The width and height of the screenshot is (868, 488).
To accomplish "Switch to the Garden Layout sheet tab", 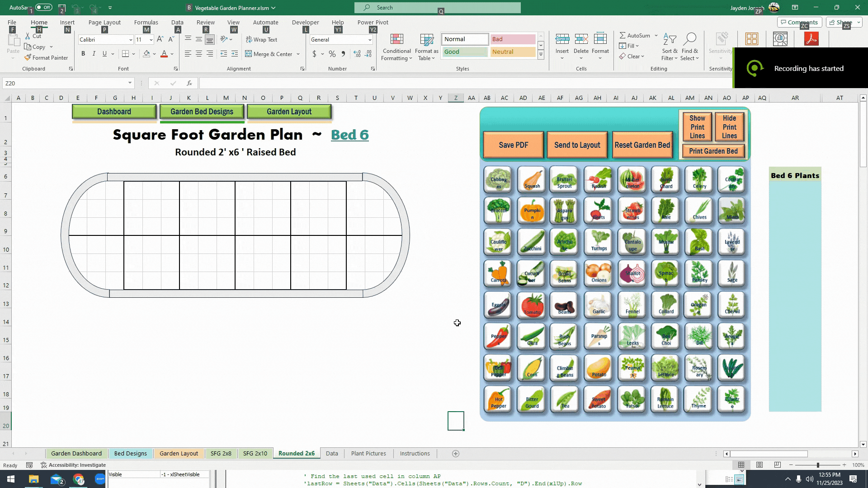I will click(179, 453).
